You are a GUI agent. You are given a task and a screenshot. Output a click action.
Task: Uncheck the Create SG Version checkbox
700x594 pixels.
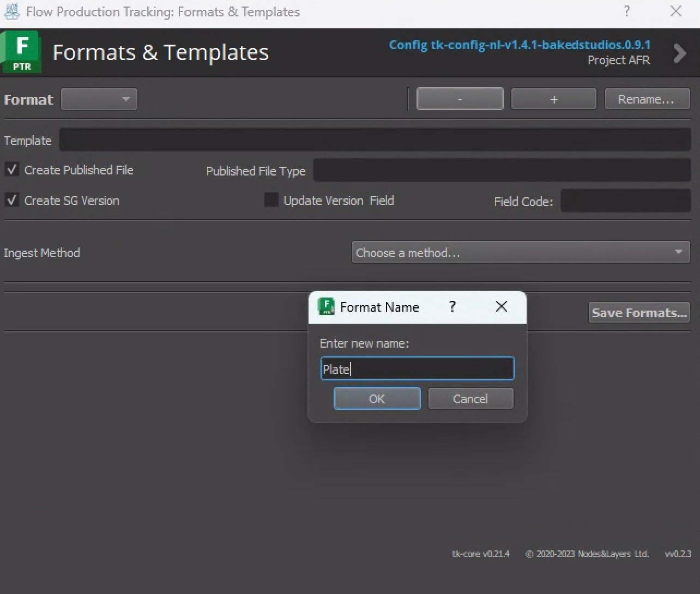(x=12, y=201)
